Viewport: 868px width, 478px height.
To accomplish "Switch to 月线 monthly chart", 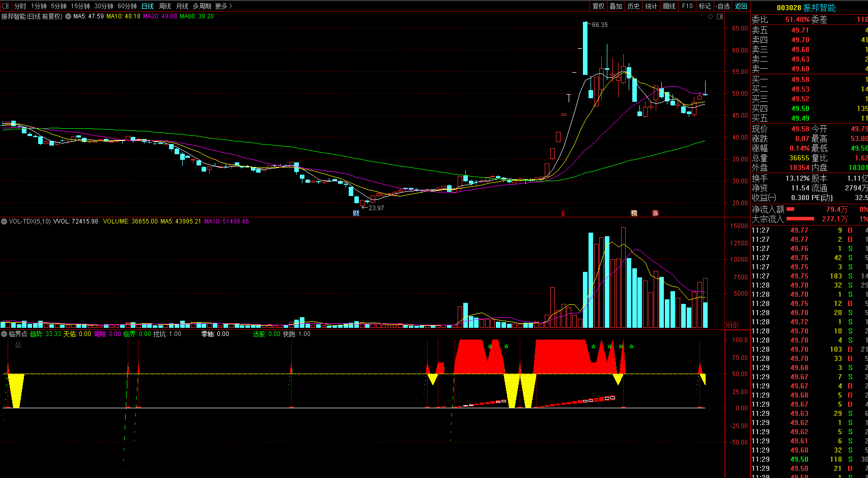I will click(x=182, y=6).
